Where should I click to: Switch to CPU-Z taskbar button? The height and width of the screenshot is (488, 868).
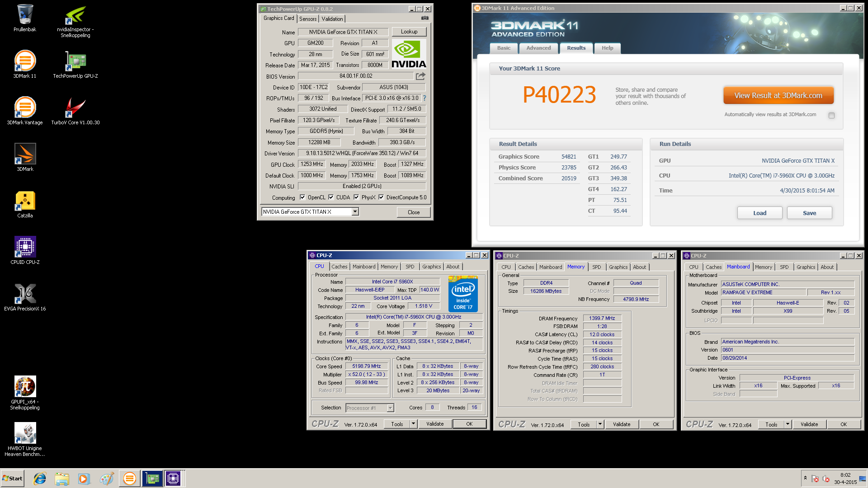(x=173, y=479)
